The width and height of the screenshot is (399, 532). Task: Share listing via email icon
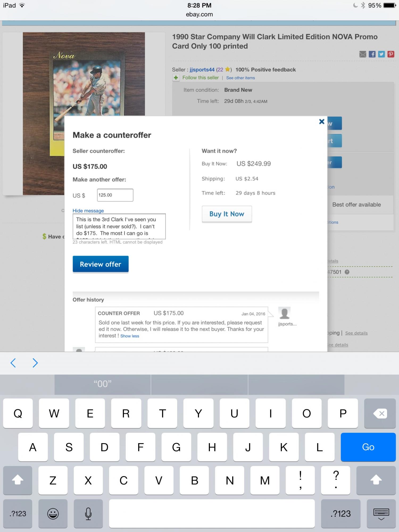(x=363, y=54)
